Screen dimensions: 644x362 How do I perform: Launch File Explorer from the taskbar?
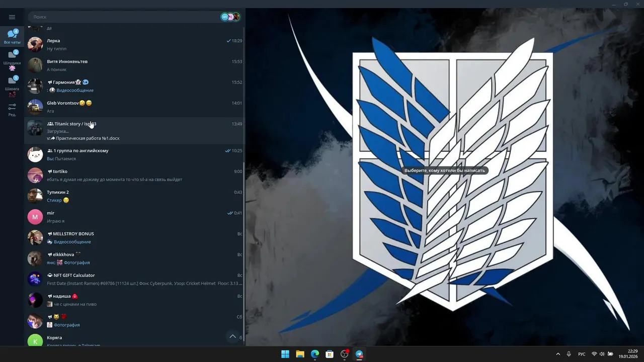coord(300,354)
